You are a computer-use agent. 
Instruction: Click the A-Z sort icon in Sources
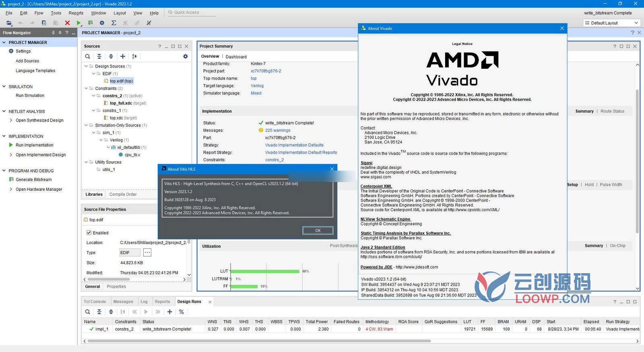coord(134,56)
